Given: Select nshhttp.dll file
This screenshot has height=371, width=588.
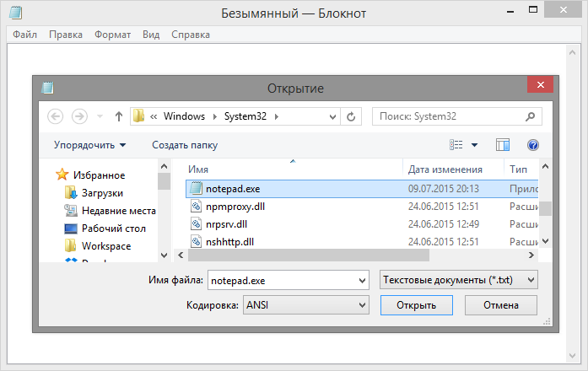Looking at the screenshot, I should pyautogui.click(x=229, y=242).
